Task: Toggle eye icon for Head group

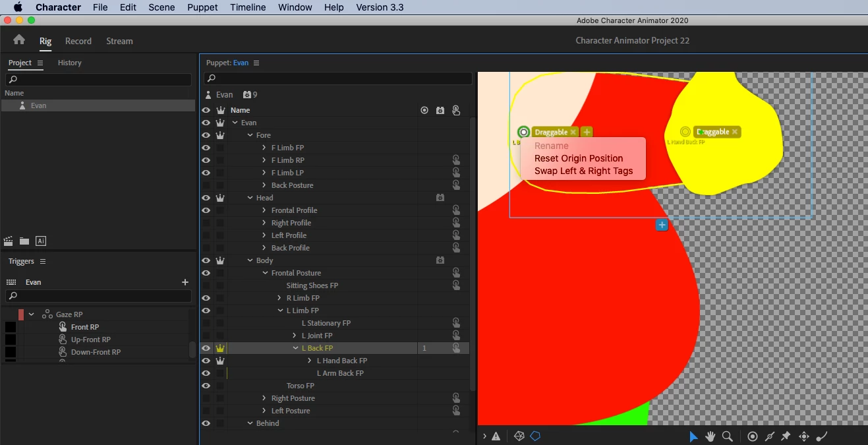Action: (206, 198)
